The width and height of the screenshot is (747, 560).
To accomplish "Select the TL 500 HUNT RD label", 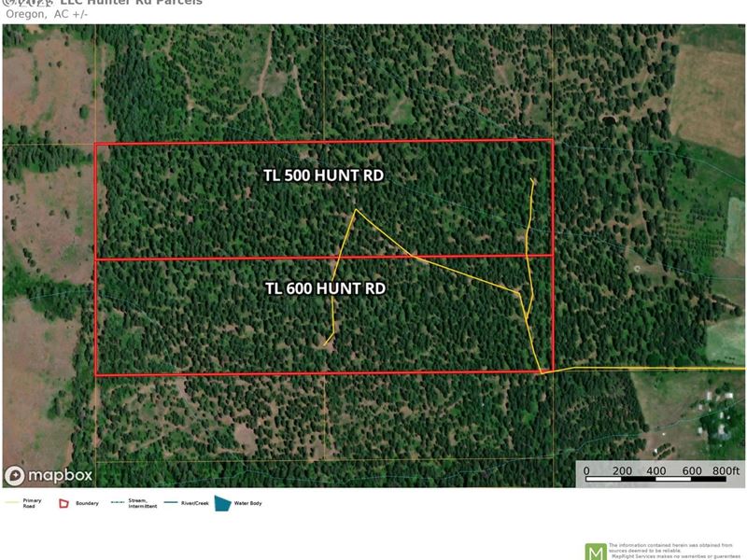I will (323, 175).
